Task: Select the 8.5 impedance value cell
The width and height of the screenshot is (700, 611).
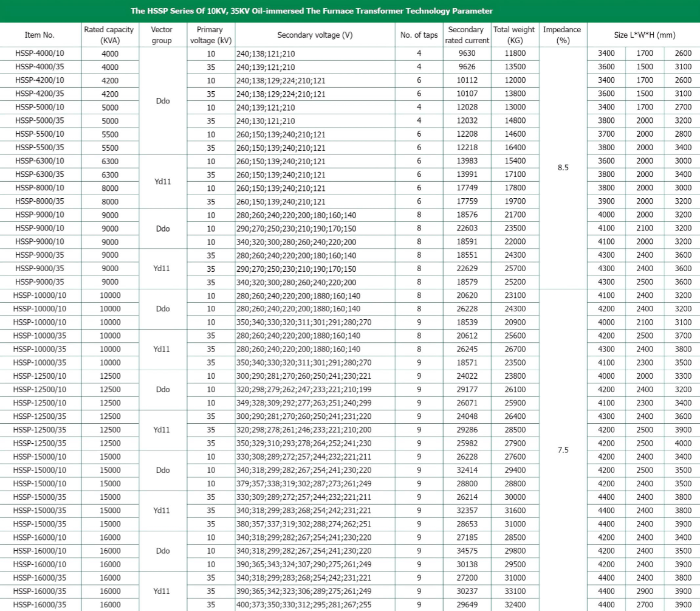Action: pos(562,168)
